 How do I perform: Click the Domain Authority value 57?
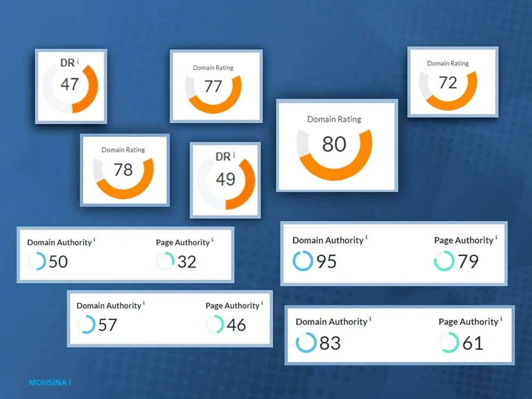pyautogui.click(x=107, y=325)
